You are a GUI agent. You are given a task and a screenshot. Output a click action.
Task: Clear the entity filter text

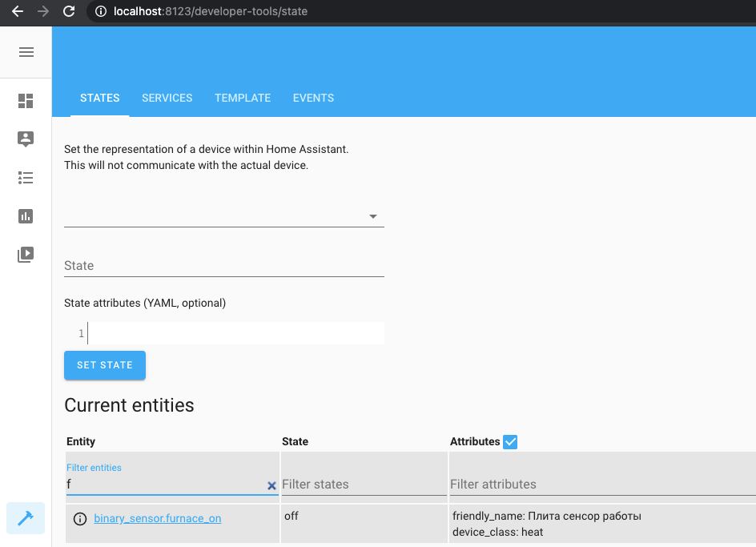click(x=271, y=485)
